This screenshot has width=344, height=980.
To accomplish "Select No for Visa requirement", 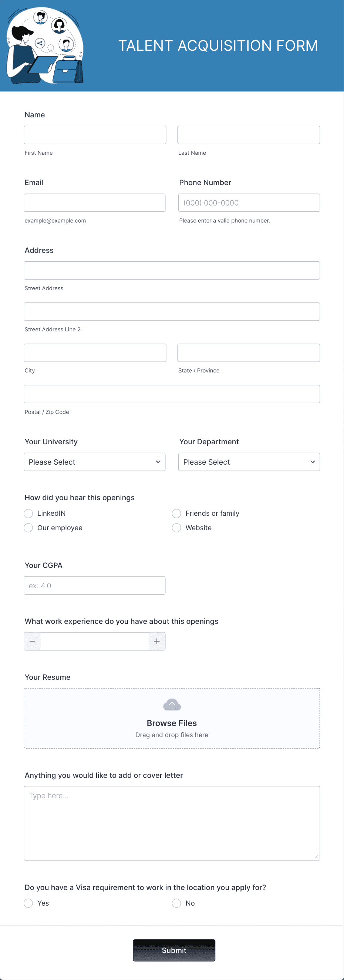I will [x=176, y=903].
